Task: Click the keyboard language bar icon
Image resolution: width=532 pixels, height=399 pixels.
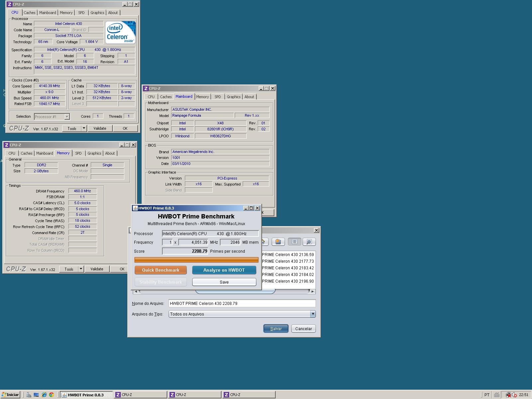Action: pos(496,395)
